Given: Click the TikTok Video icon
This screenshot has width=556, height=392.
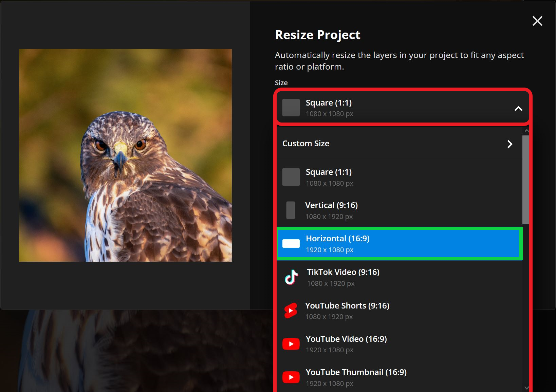Looking at the screenshot, I should coord(291,277).
